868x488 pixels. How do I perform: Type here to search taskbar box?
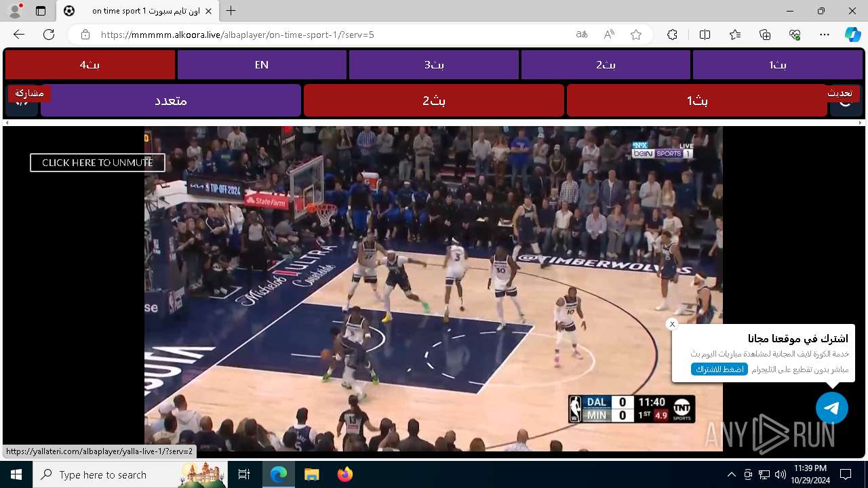(130, 474)
